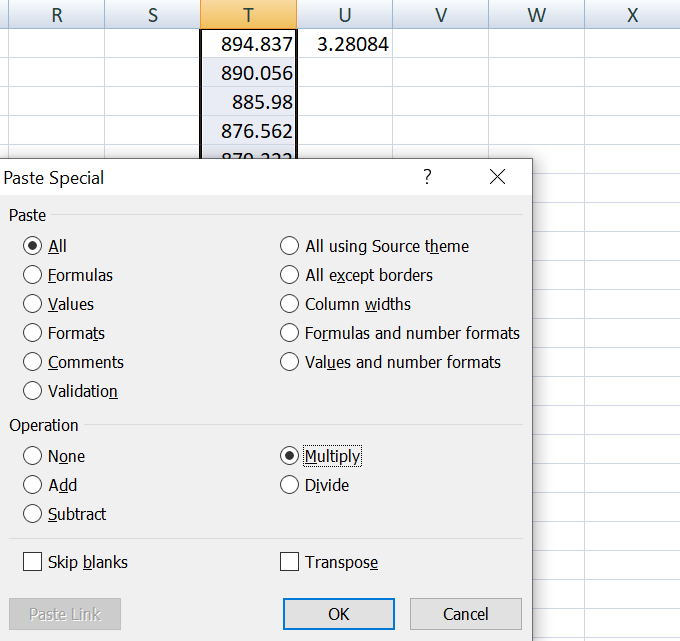Choose Values and number formats
680x641 pixels.
pyautogui.click(x=289, y=362)
